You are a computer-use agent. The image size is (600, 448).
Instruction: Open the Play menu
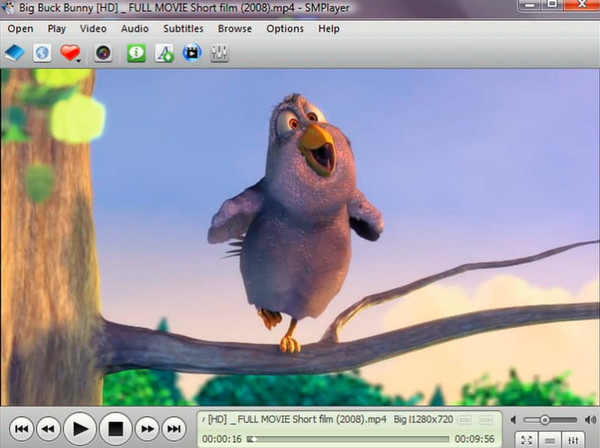pos(57,29)
